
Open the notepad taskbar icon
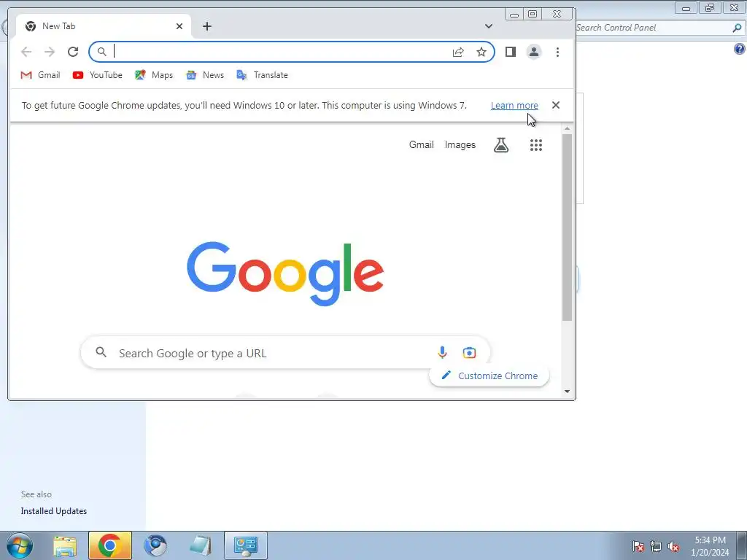click(200, 545)
